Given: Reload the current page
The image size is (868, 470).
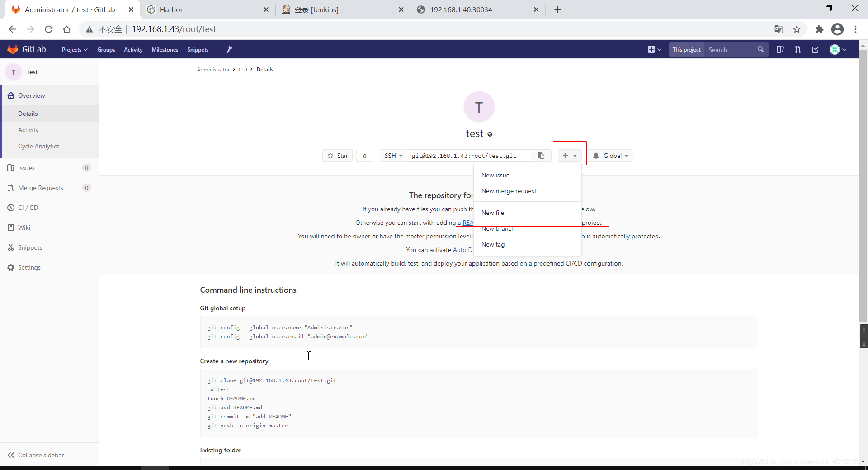Looking at the screenshot, I should (48, 29).
